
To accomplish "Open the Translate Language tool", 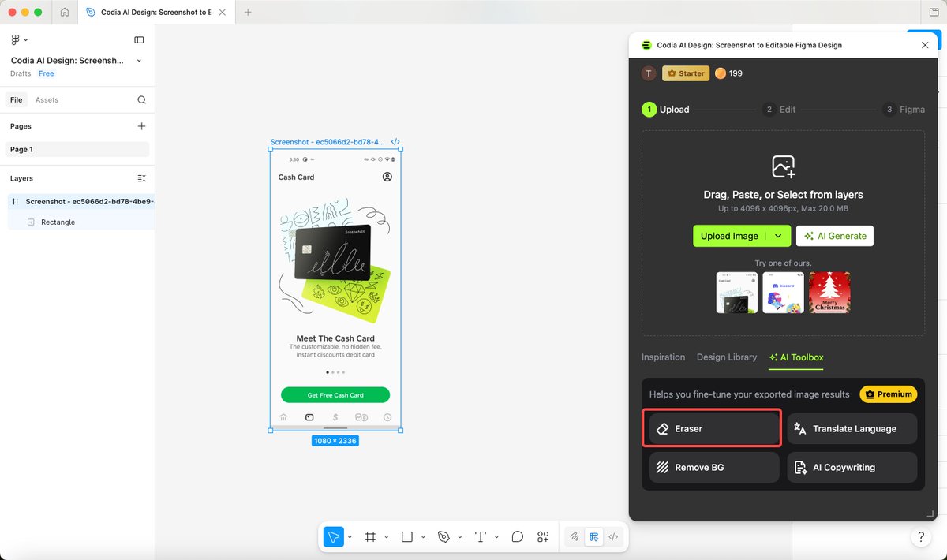I will (x=852, y=428).
